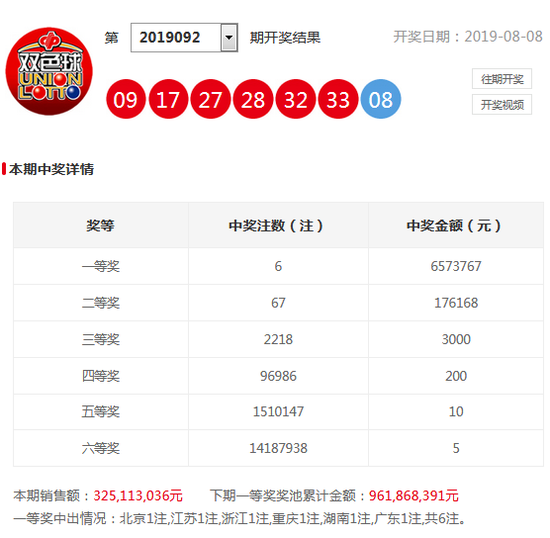550x538 pixels.
Task: Click jackpot pool amount 961,868,391元
Action: tap(414, 496)
